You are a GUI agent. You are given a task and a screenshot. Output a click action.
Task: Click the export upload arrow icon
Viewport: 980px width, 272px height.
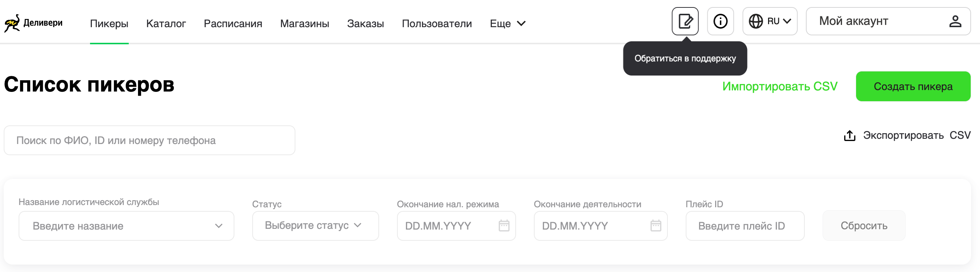[849, 136]
